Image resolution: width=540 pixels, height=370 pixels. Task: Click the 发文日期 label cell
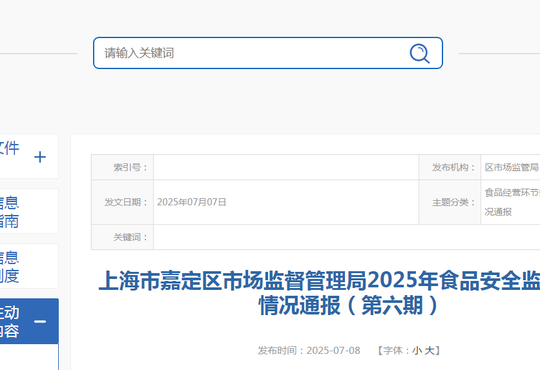pyautogui.click(x=123, y=202)
